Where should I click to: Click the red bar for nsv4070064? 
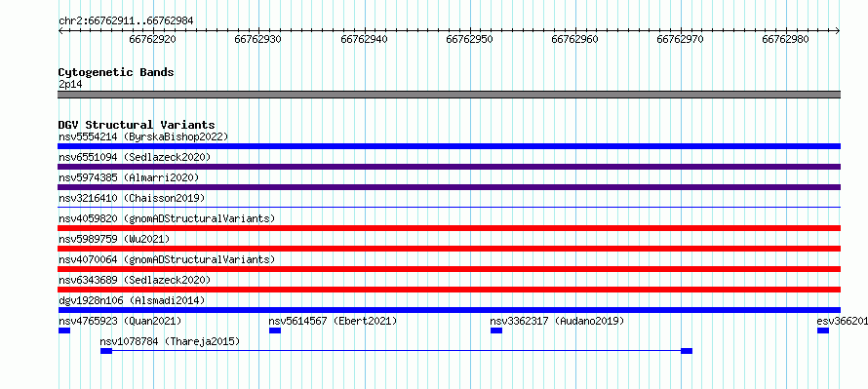click(449, 269)
